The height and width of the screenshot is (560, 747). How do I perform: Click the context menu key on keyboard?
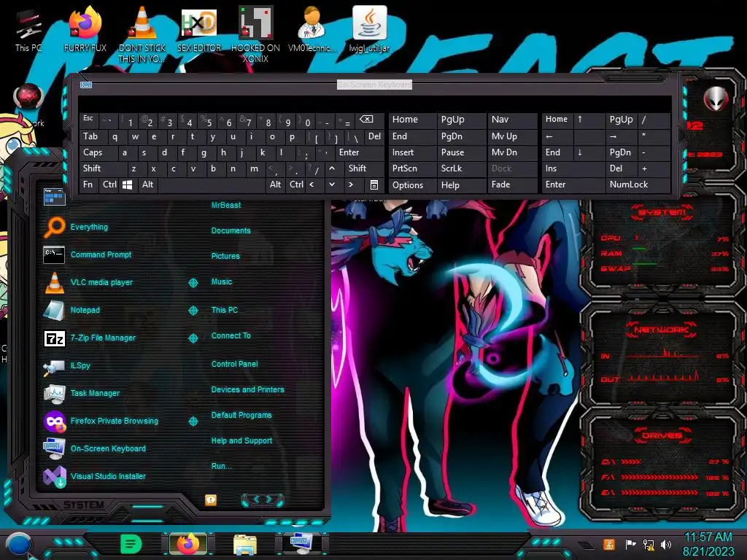pyautogui.click(x=374, y=184)
